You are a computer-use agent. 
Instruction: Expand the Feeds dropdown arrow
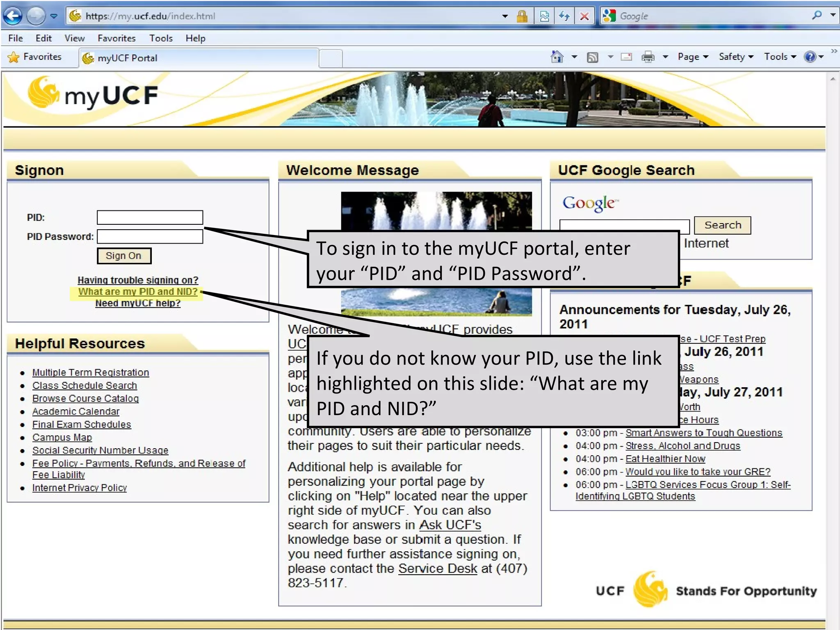pos(610,57)
